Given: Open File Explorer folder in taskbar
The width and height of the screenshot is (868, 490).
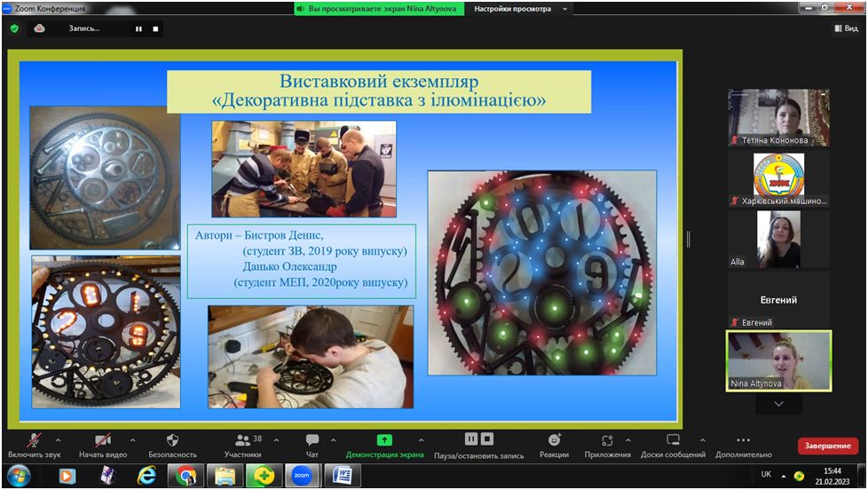Looking at the screenshot, I should [x=225, y=476].
